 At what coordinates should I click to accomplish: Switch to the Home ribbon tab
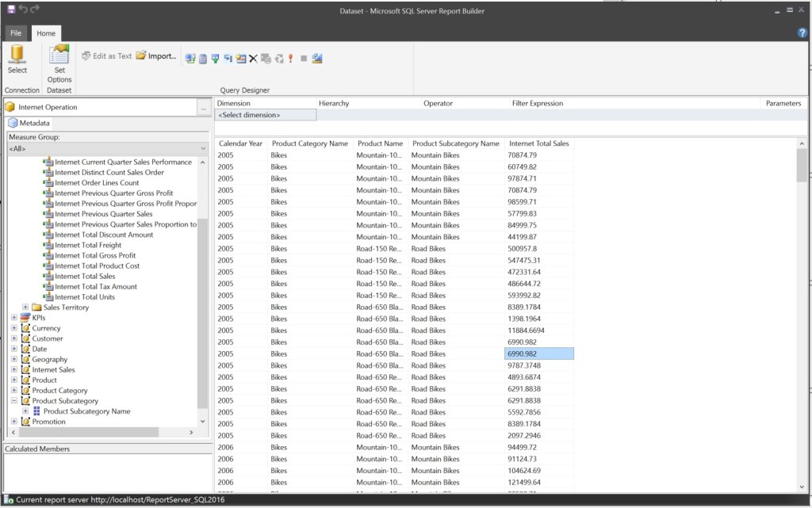45,33
